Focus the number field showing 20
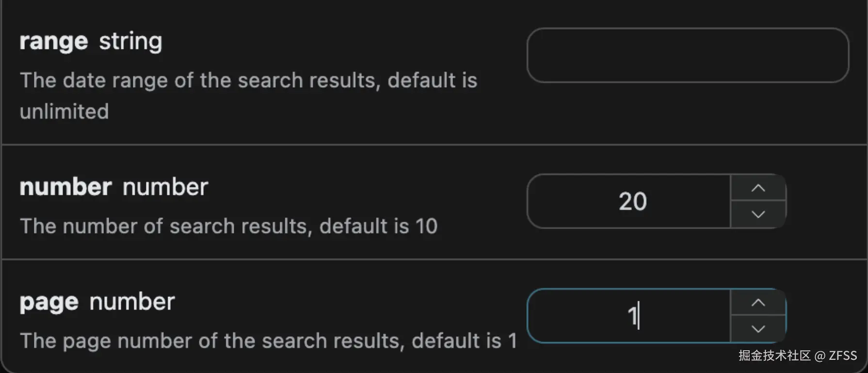This screenshot has width=868, height=373. click(629, 201)
